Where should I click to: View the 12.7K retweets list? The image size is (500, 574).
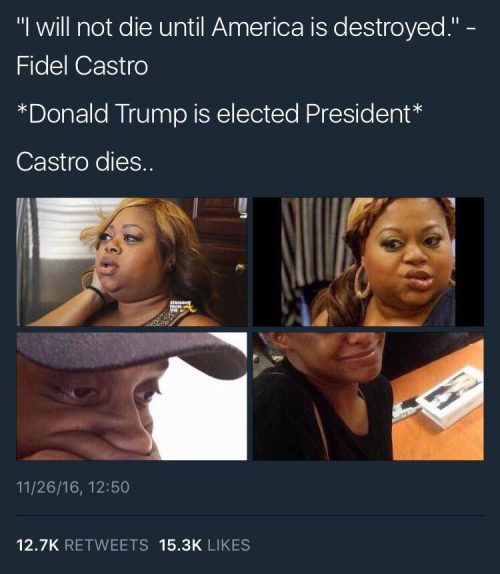82,545
